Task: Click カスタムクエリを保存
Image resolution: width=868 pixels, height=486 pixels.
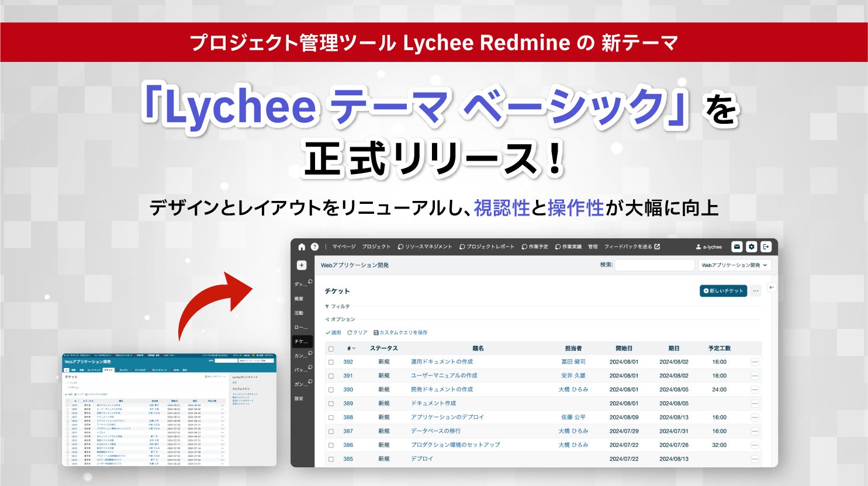Action: (x=400, y=332)
